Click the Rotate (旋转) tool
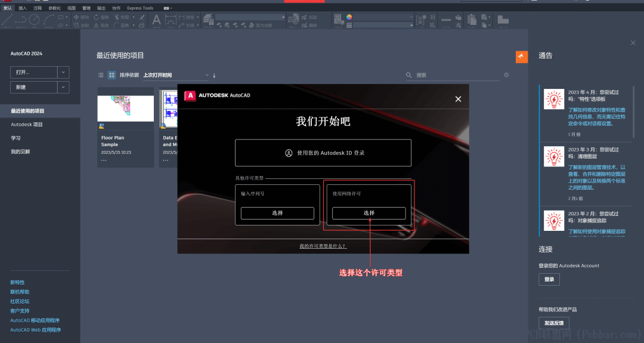The image size is (644, 343). (101, 17)
